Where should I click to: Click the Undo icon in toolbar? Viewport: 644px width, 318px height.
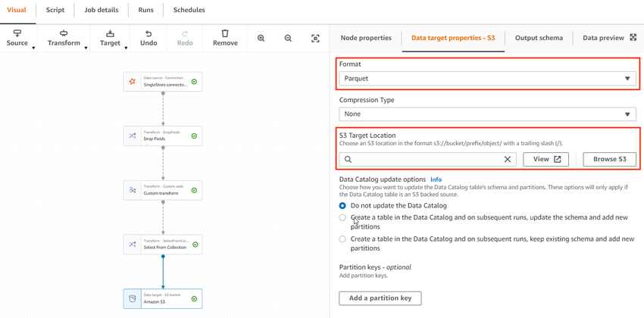(148, 34)
